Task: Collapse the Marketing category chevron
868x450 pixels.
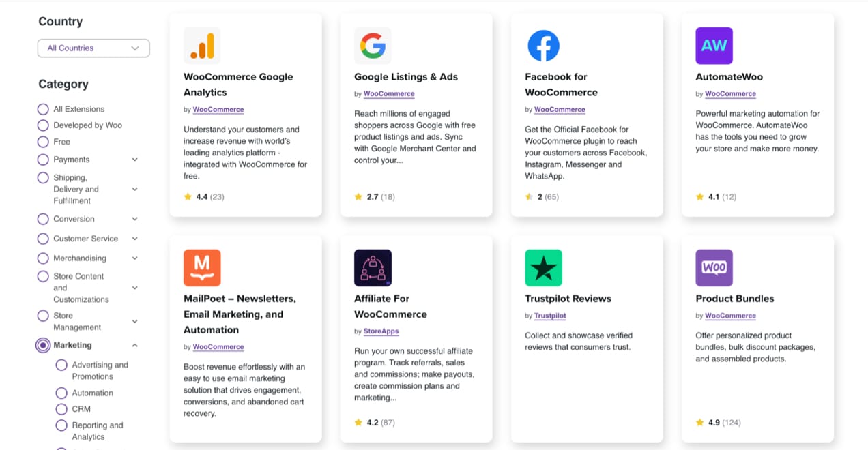Action: point(134,346)
